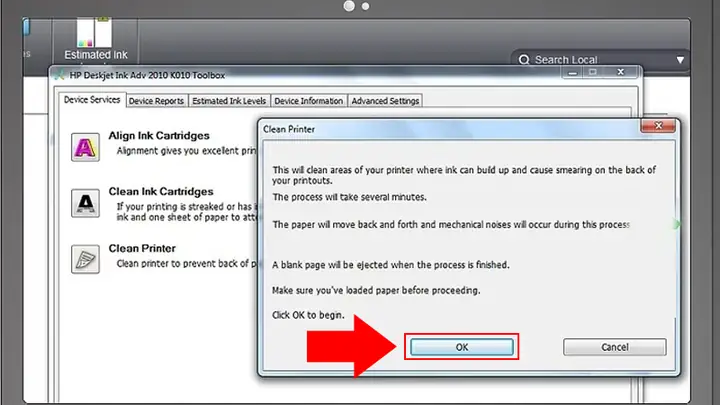Select the Clean Ink Cartridges icon
Screen dimensions: 720x405
(85, 203)
